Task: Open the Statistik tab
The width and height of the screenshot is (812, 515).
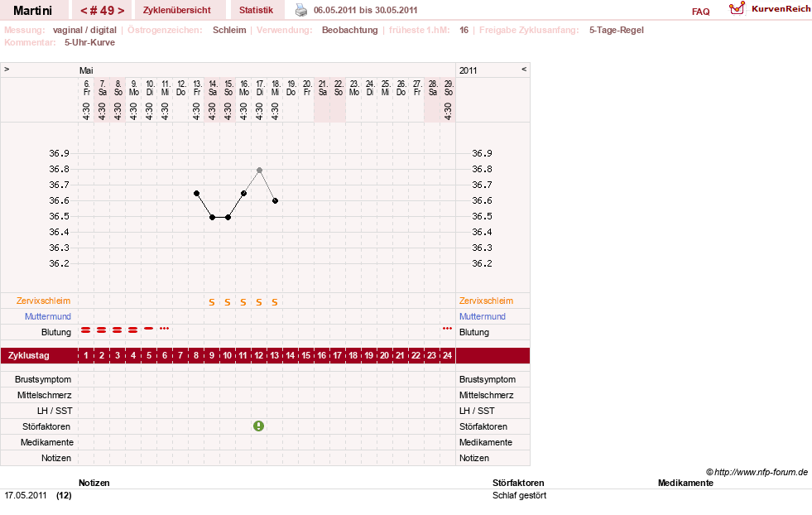Action: click(256, 10)
